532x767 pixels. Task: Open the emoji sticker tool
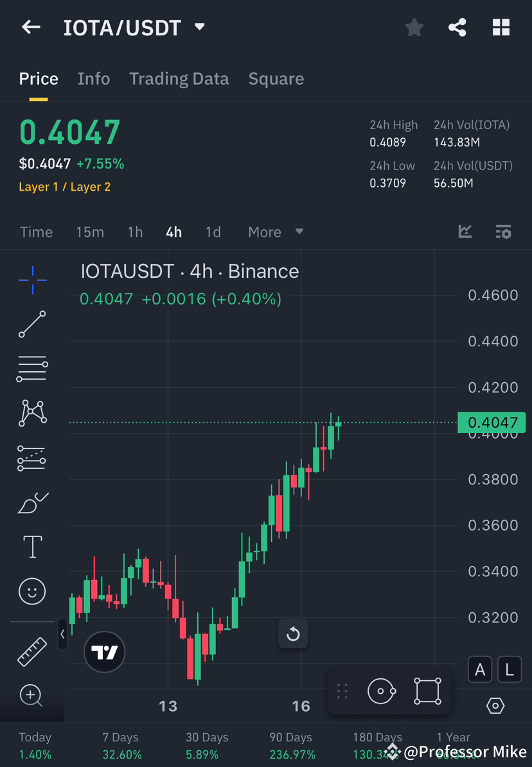pyautogui.click(x=32, y=591)
